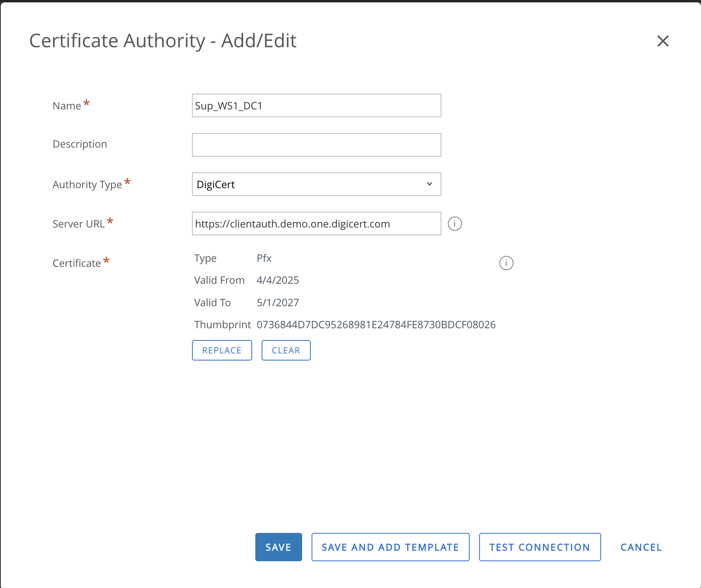The height and width of the screenshot is (588, 701).
Task: Click the Authority Type field label
Action: [x=87, y=185]
